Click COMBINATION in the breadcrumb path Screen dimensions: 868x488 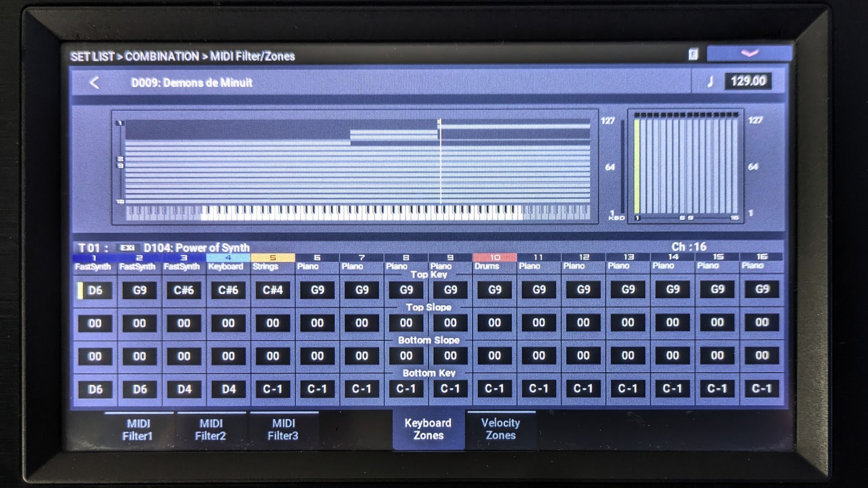click(162, 56)
